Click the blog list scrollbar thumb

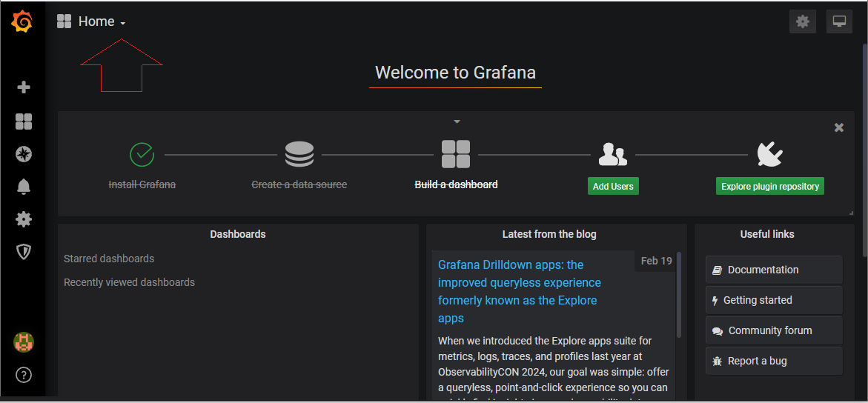tap(679, 295)
